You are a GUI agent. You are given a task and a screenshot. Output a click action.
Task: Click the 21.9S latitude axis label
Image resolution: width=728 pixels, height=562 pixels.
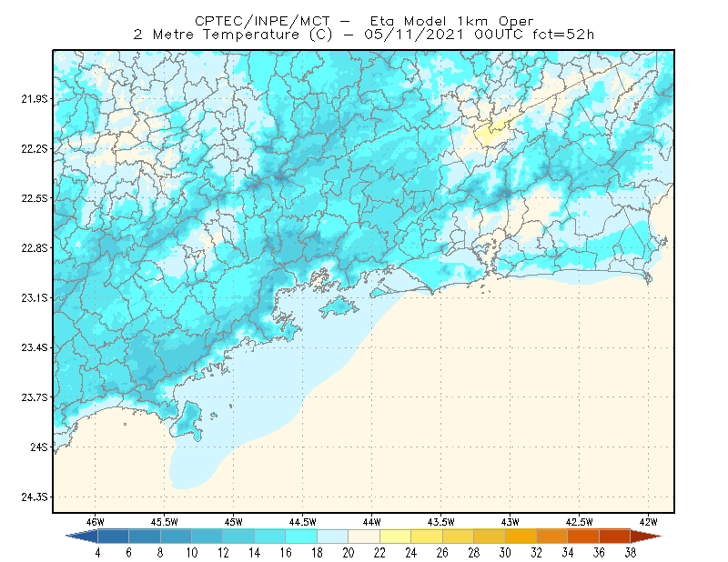coord(35,99)
